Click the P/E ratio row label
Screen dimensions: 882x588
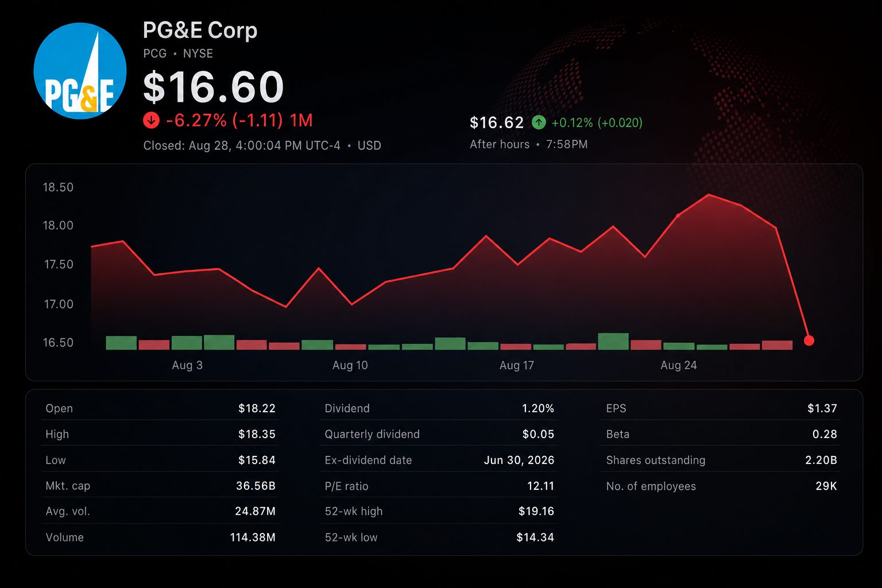tap(346, 486)
